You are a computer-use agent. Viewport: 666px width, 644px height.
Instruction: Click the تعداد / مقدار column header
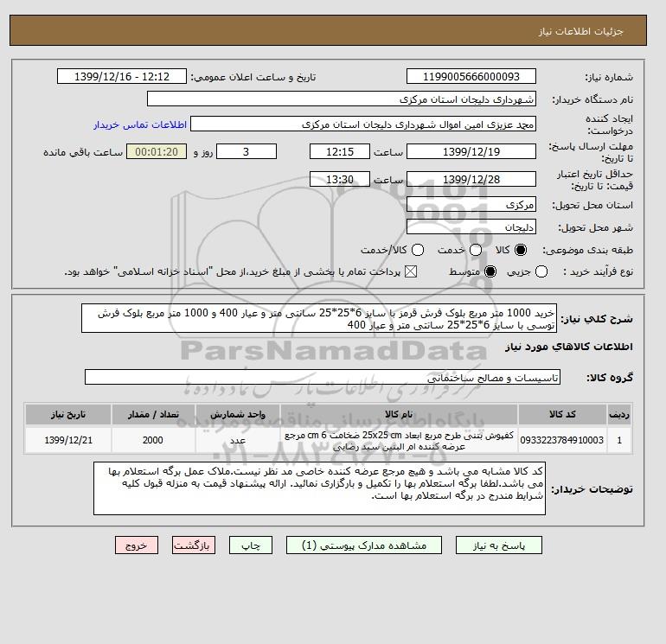153,414
